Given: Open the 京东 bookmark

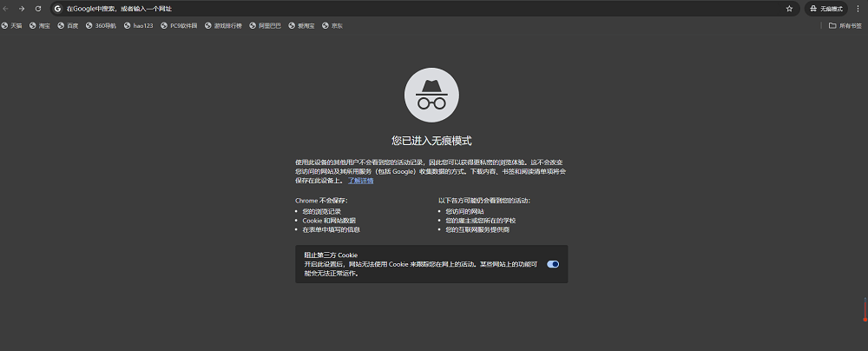Looking at the screenshot, I should (x=332, y=25).
